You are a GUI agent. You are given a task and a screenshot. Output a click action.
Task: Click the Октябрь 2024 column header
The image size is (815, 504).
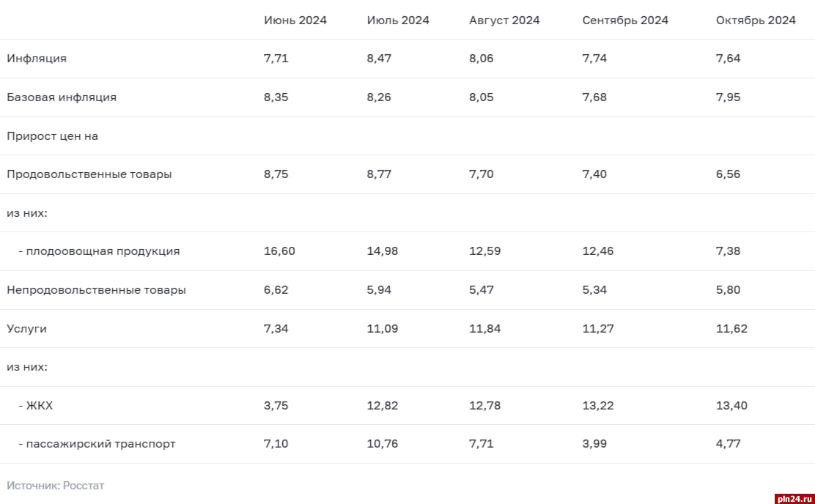point(756,21)
